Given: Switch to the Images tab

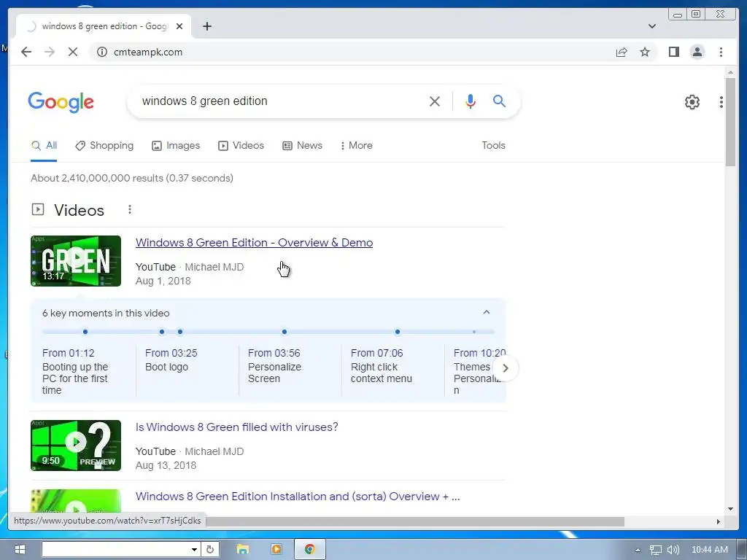Looking at the screenshot, I should [176, 145].
